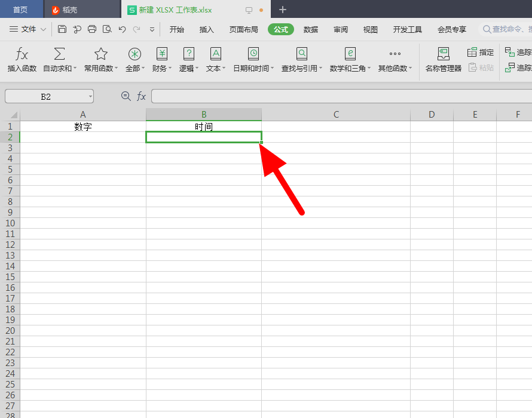Click the export-to-PDF icon after Save

click(77, 29)
